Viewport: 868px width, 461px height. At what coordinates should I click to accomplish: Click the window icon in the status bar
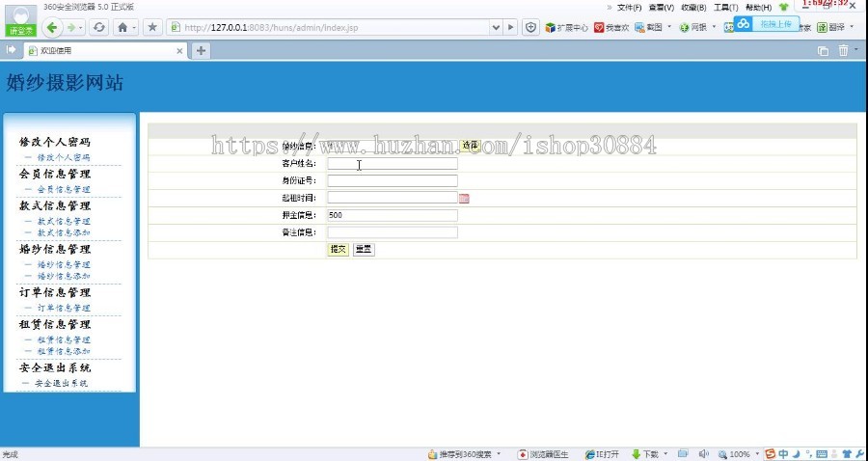[683, 454]
